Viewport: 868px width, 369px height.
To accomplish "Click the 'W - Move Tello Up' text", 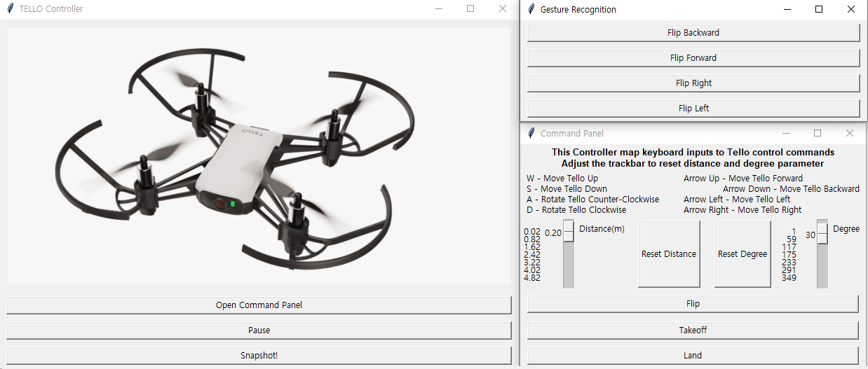I will coord(562,179).
